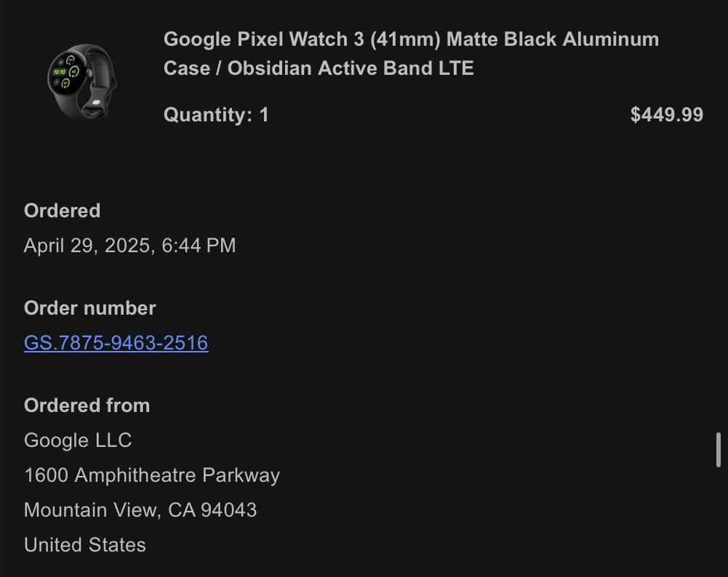This screenshot has height=577, width=728.
Task: Open order number GS.7875-9463-2516 link
Action: 116,343
